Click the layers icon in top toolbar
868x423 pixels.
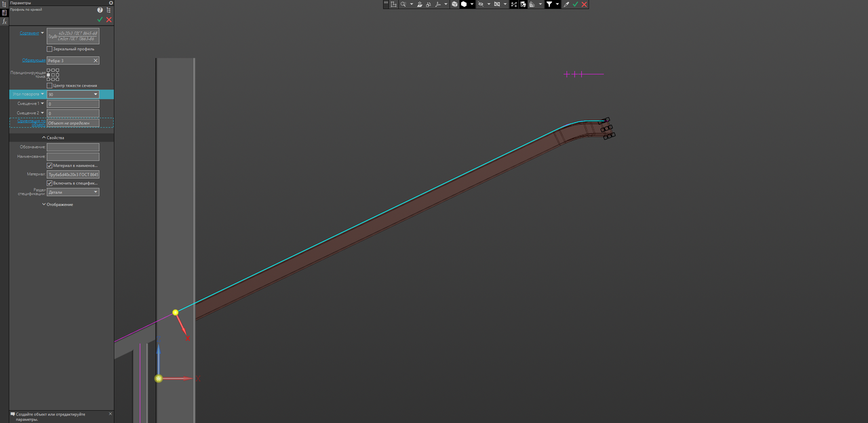tap(532, 4)
